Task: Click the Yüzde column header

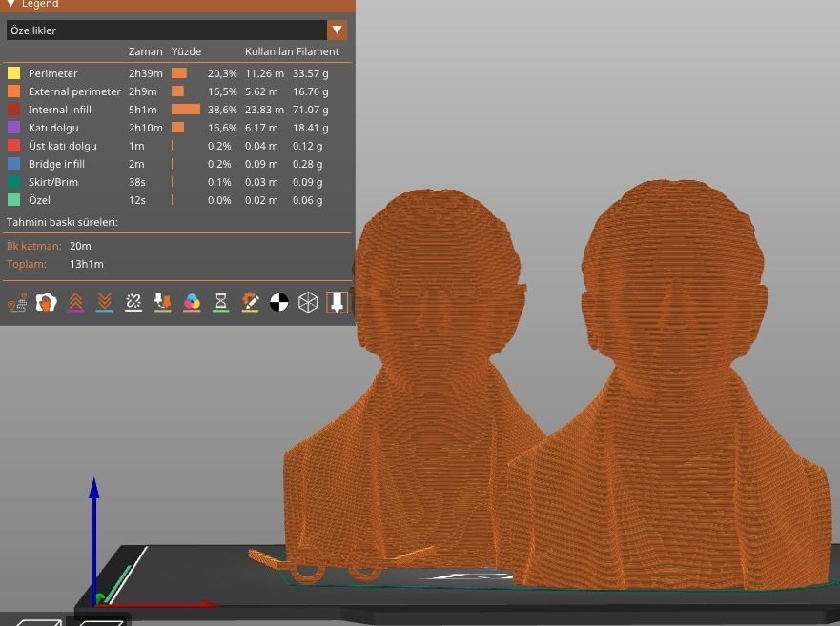Action: (186, 51)
